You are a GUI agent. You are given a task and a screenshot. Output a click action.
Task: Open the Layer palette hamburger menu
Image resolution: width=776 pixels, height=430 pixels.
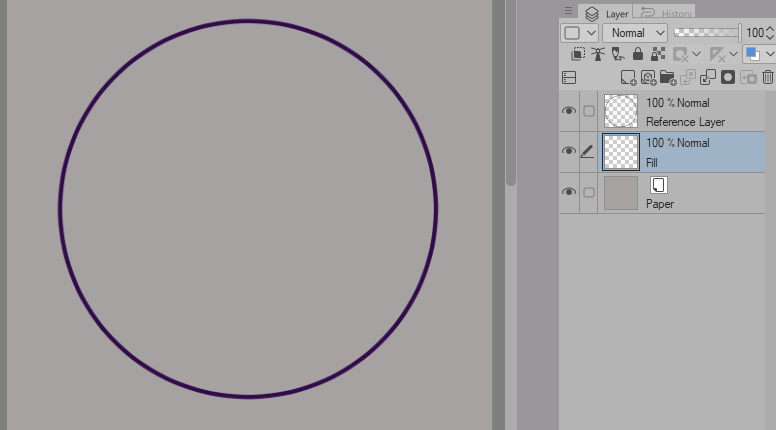(x=568, y=10)
